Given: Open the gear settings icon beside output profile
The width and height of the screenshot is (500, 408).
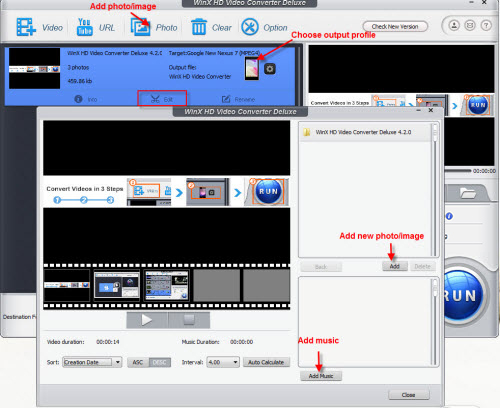Looking at the screenshot, I should pos(270,69).
